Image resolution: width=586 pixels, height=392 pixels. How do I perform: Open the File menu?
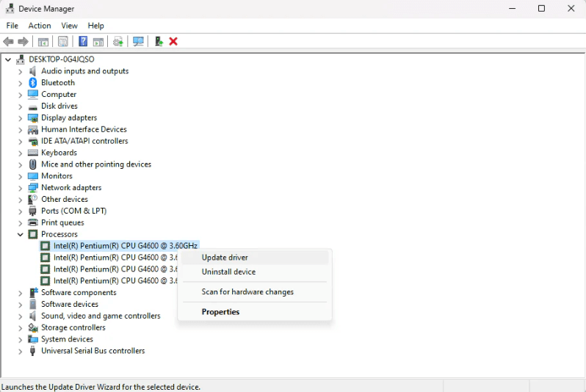coord(12,26)
